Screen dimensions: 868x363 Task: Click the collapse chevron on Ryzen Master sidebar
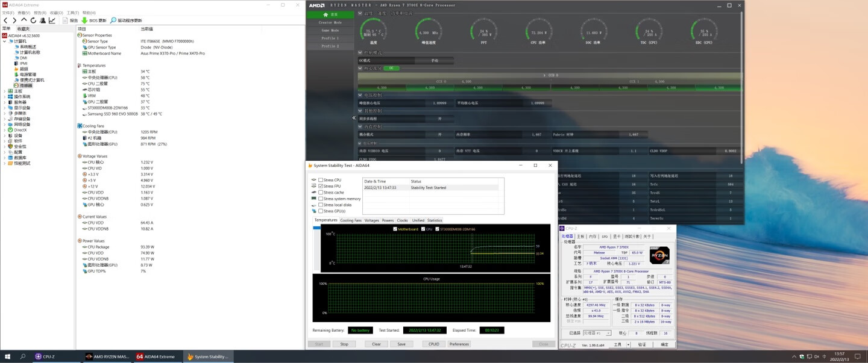(354, 119)
